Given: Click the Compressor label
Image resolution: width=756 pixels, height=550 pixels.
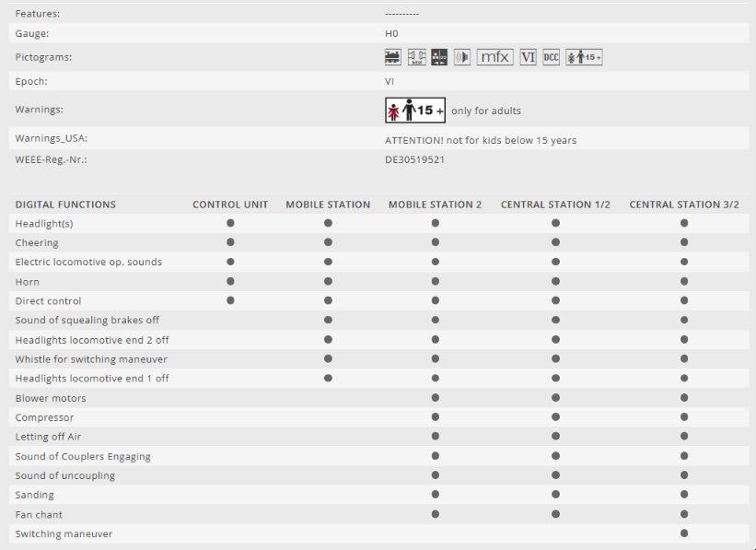Looking at the screenshot, I should 44,418.
